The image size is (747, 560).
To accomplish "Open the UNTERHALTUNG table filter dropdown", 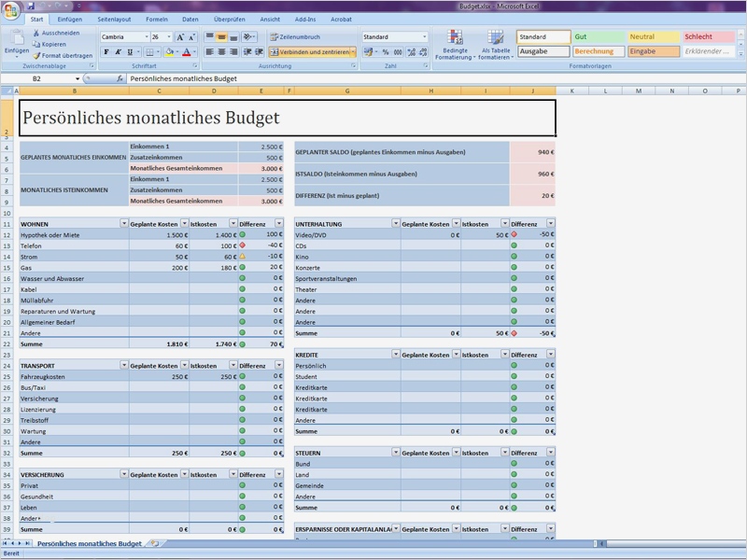I will (395, 223).
